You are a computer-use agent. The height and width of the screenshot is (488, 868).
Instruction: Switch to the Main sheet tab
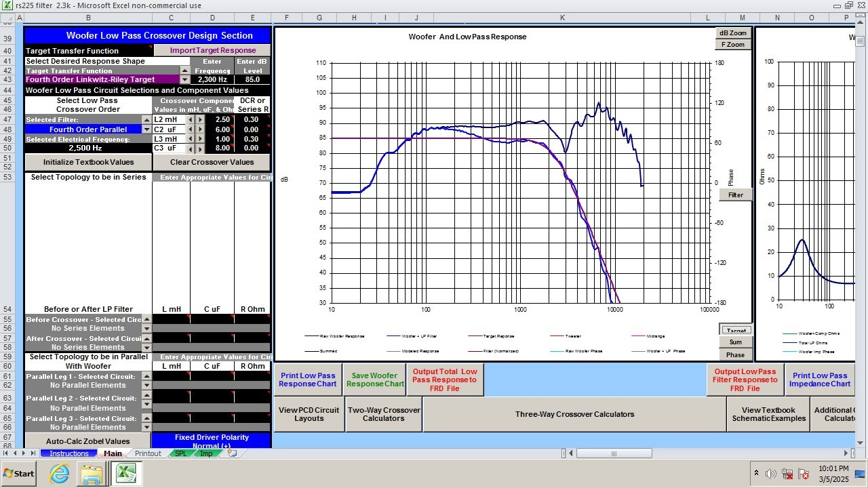(x=113, y=453)
